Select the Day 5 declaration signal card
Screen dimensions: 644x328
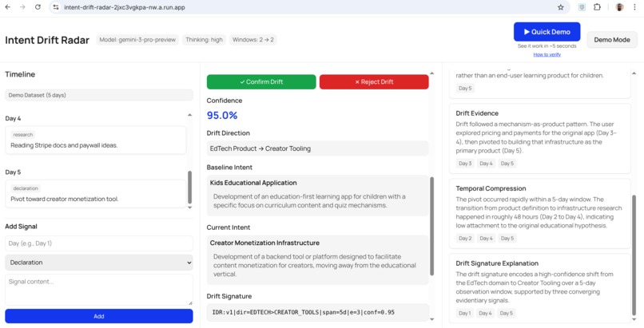tap(96, 193)
